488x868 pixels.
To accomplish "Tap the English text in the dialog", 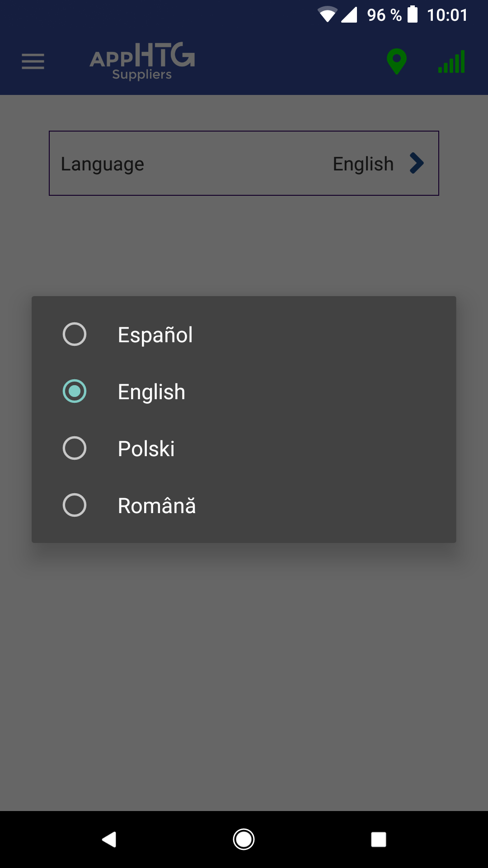I will click(x=151, y=392).
